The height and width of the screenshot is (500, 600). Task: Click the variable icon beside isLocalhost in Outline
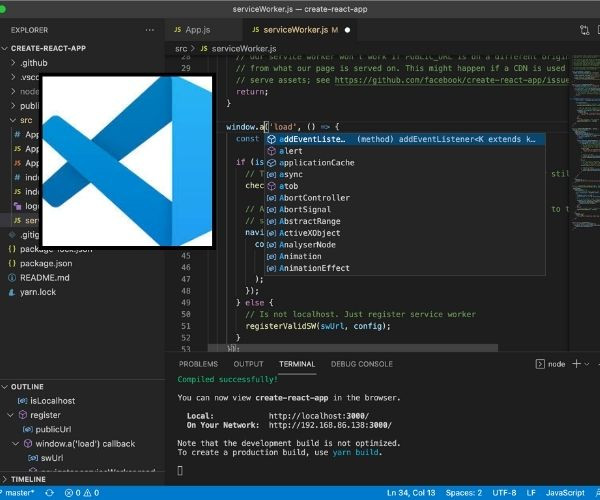click(x=22, y=401)
